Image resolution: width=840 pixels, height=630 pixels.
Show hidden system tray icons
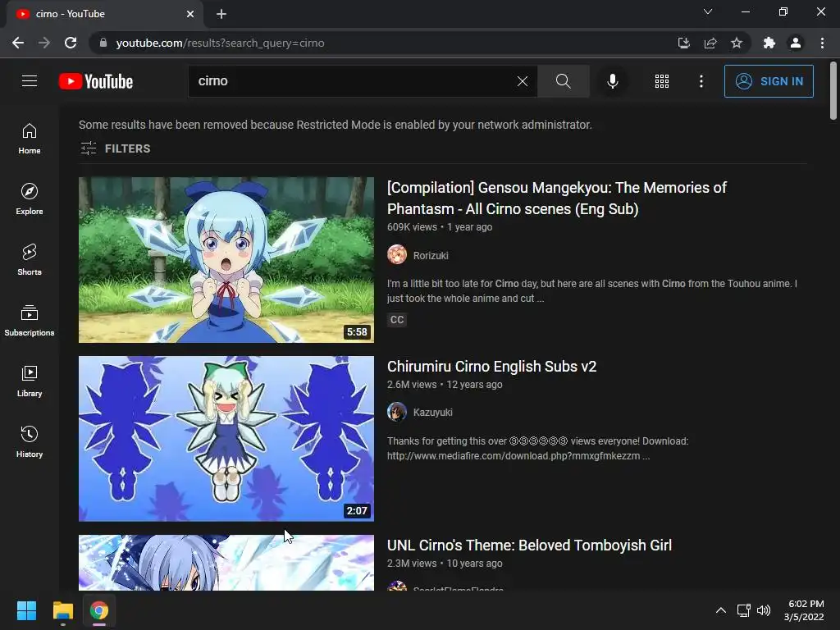pyautogui.click(x=721, y=610)
